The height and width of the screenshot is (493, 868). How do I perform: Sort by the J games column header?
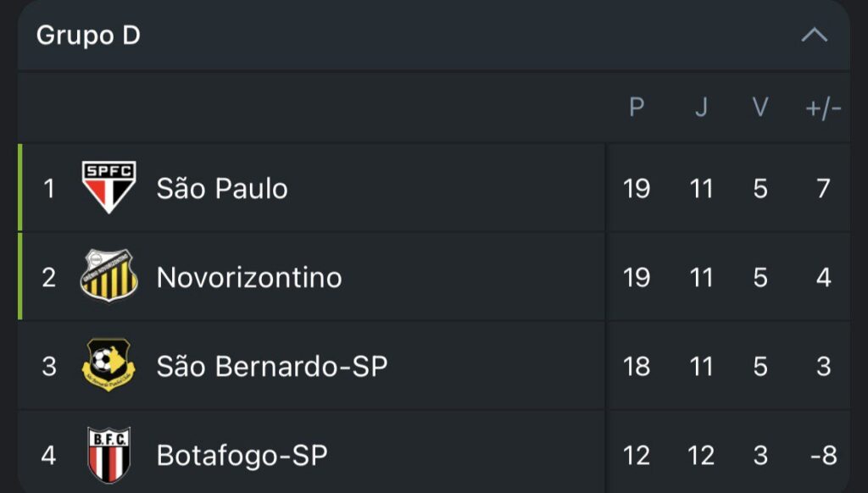coord(701,108)
